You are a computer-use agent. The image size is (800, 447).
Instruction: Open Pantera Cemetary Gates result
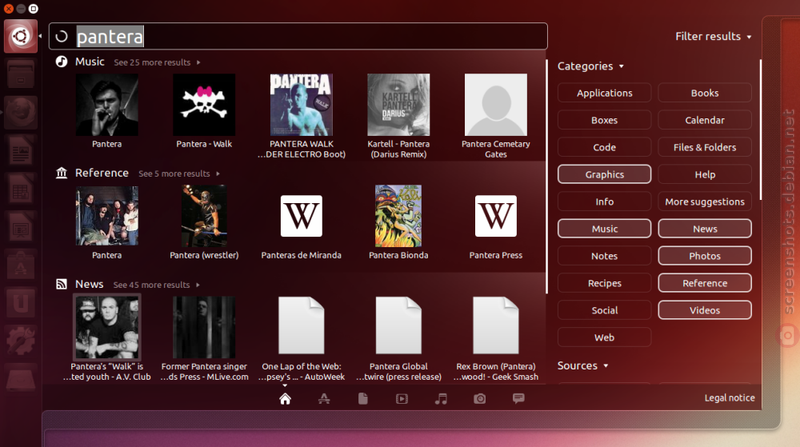(496, 105)
